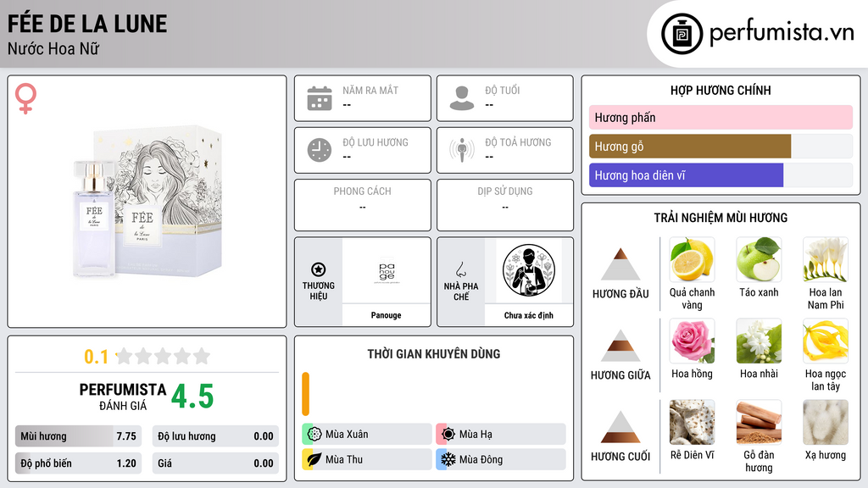868x488 pixels.
Task: Click the Trải nghiệm mùi hương heading
Action: 721,218
